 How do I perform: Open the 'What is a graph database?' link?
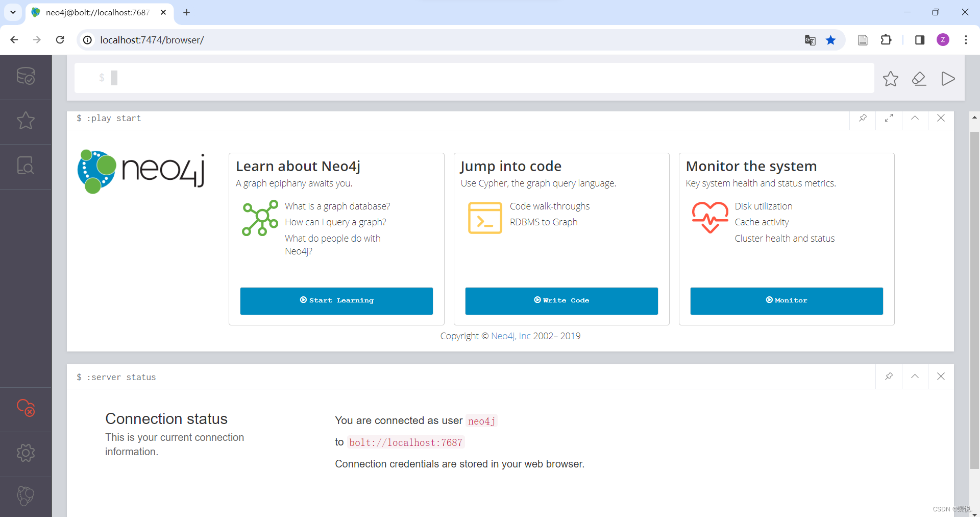pos(337,206)
